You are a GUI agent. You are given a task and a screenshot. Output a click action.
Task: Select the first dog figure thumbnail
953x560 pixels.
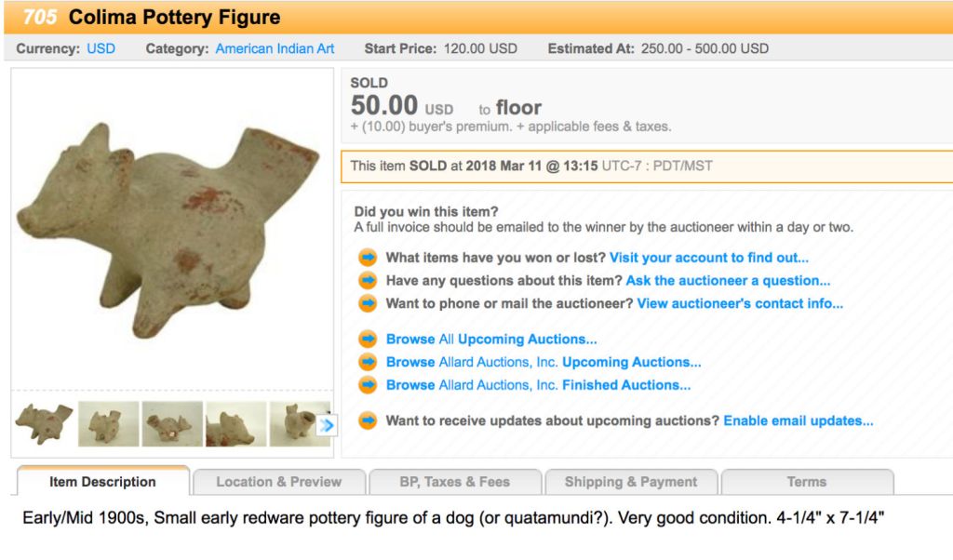pos(45,424)
